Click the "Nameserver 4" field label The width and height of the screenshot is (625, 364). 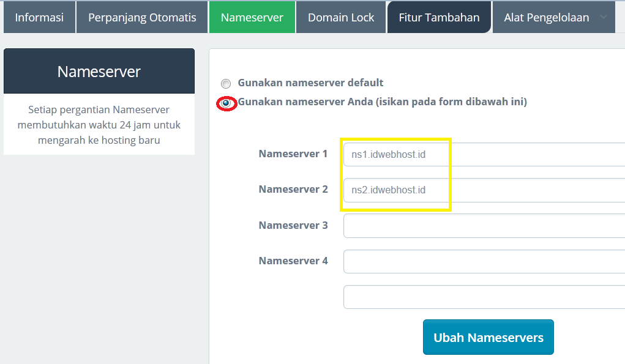(x=293, y=261)
